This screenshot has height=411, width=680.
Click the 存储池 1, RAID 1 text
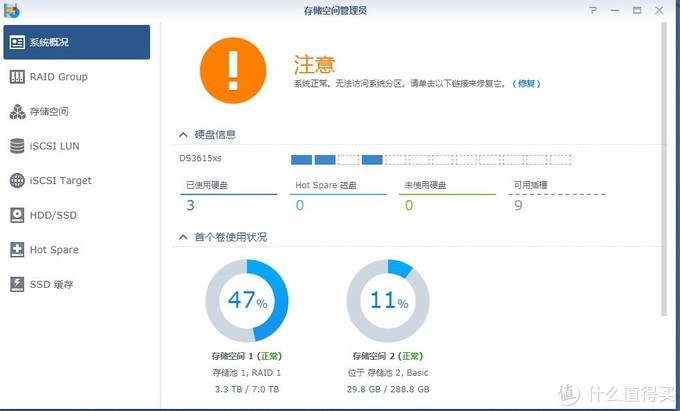pyautogui.click(x=247, y=372)
